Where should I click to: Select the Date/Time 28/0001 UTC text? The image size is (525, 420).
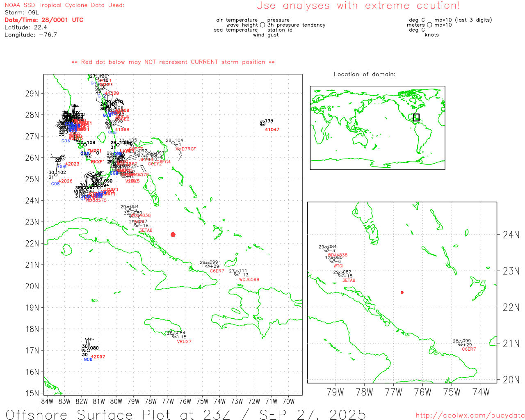tap(44, 20)
